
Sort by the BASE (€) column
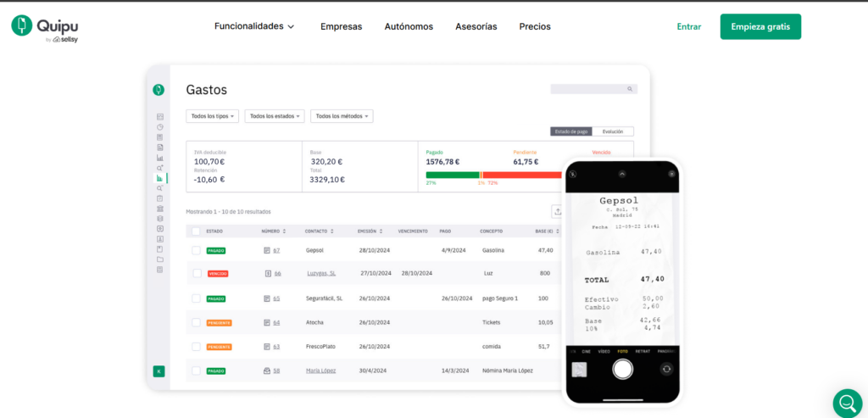click(x=548, y=231)
